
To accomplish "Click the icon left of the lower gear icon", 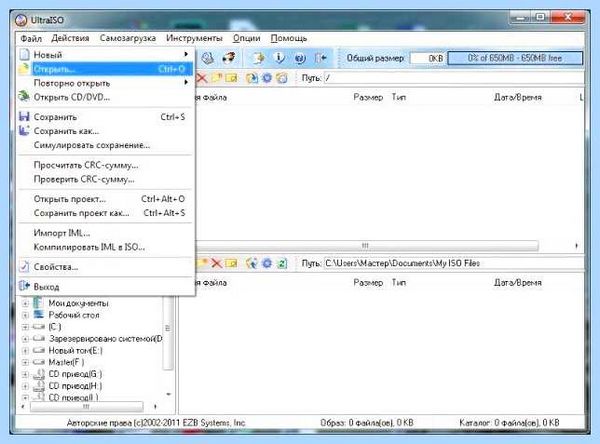I will (x=252, y=263).
